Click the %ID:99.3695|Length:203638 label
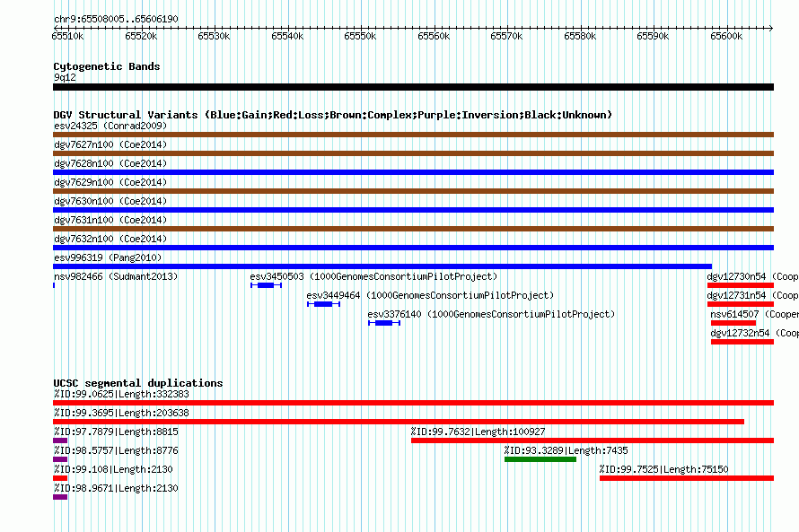 click(x=121, y=413)
